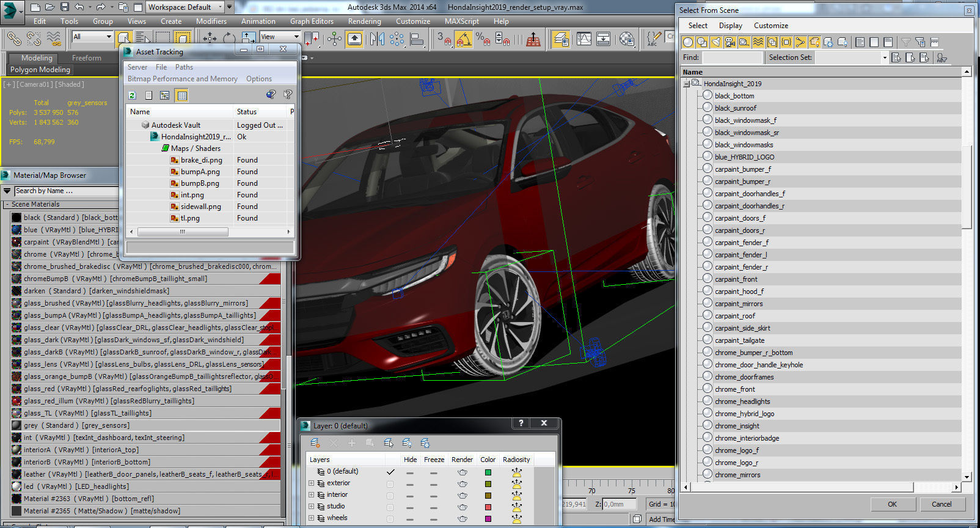Click red color swatch of studio layer
Image resolution: width=980 pixels, height=528 pixels.
[x=488, y=507]
